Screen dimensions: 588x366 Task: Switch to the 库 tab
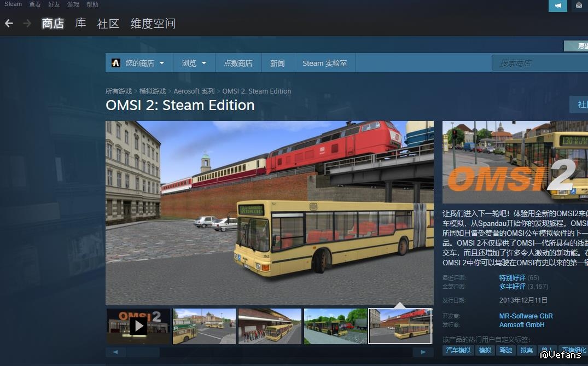(x=80, y=23)
